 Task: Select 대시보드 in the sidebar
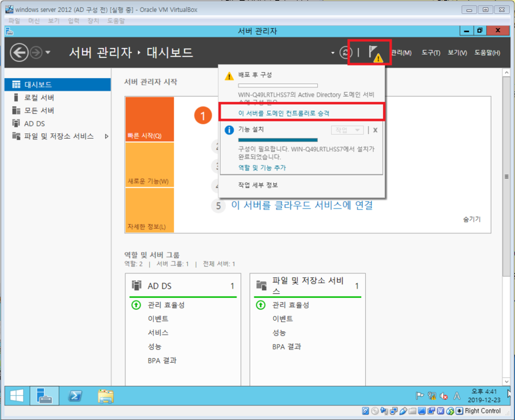[58, 85]
